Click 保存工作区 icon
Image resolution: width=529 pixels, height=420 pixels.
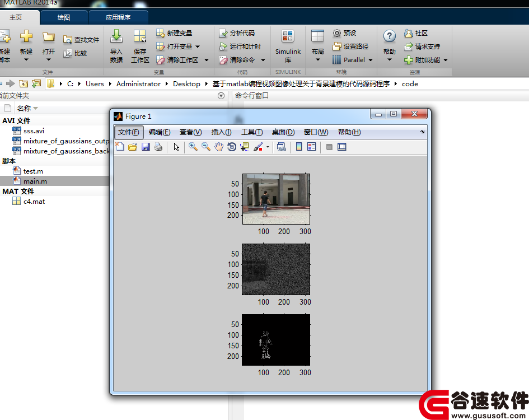(x=140, y=36)
